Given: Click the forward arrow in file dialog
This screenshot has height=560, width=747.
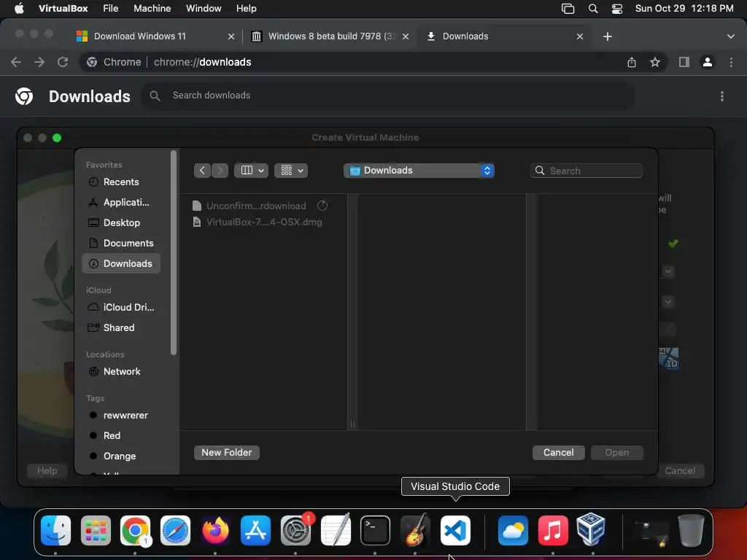Looking at the screenshot, I should pyautogui.click(x=220, y=171).
